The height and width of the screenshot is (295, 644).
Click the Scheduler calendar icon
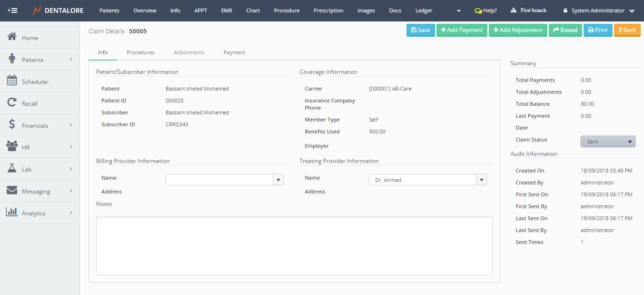12,81
